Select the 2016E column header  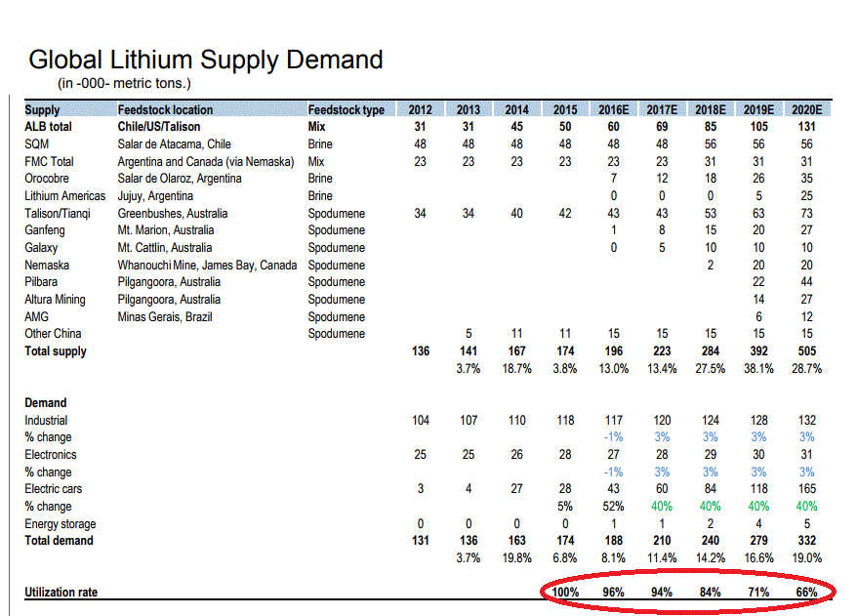tap(613, 110)
